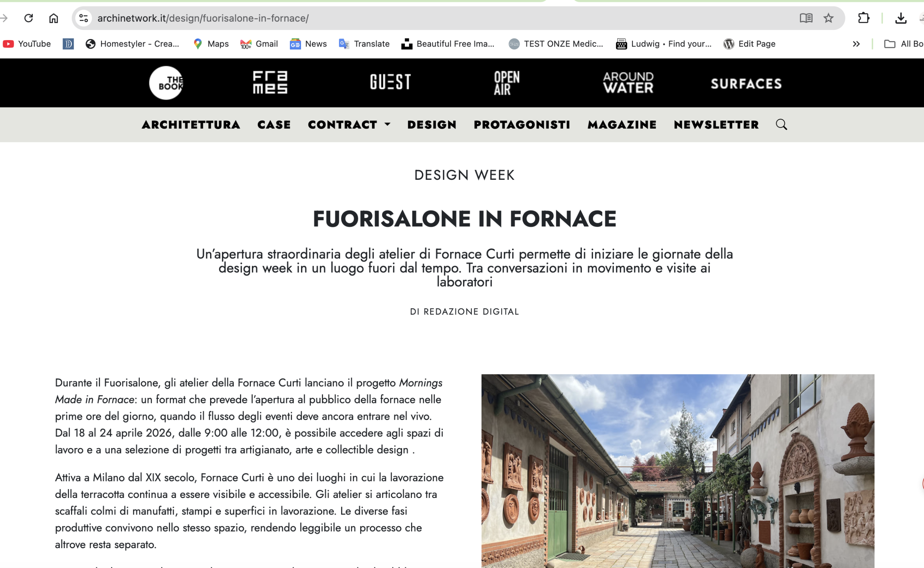
Task: Open the YouTube bookmark
Action: [x=27, y=44]
